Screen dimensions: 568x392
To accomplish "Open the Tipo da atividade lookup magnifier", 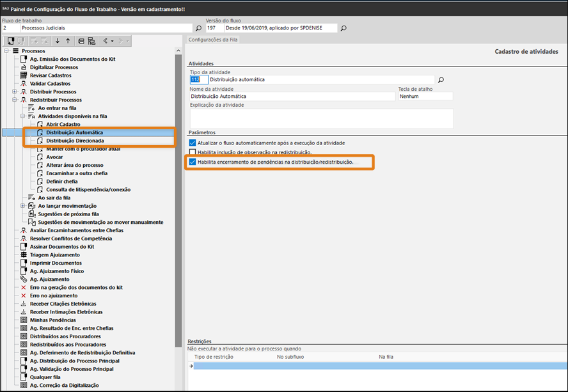I will 441,80.
